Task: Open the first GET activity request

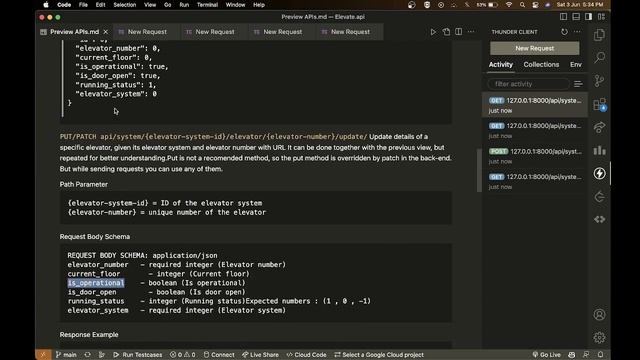Action: 535,105
